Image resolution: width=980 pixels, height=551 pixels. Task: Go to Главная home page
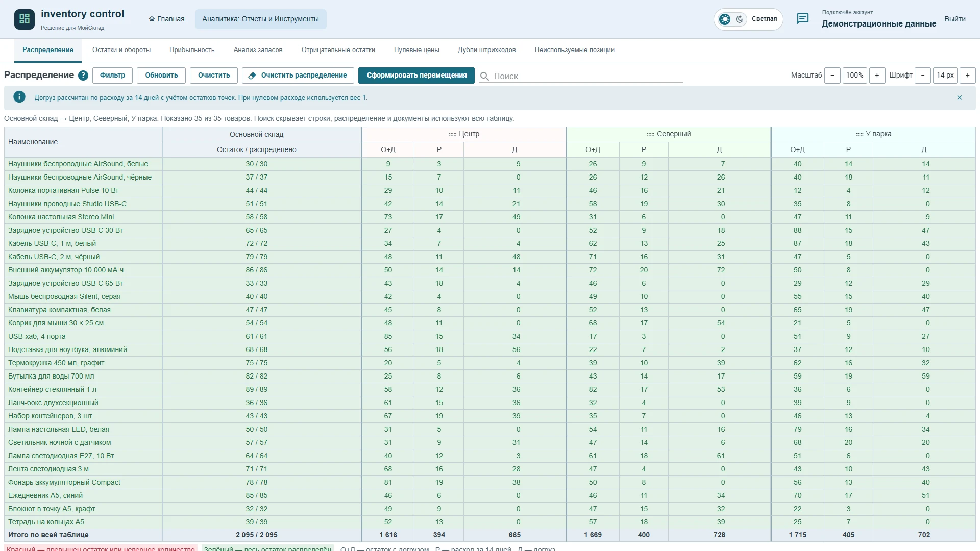coord(166,19)
